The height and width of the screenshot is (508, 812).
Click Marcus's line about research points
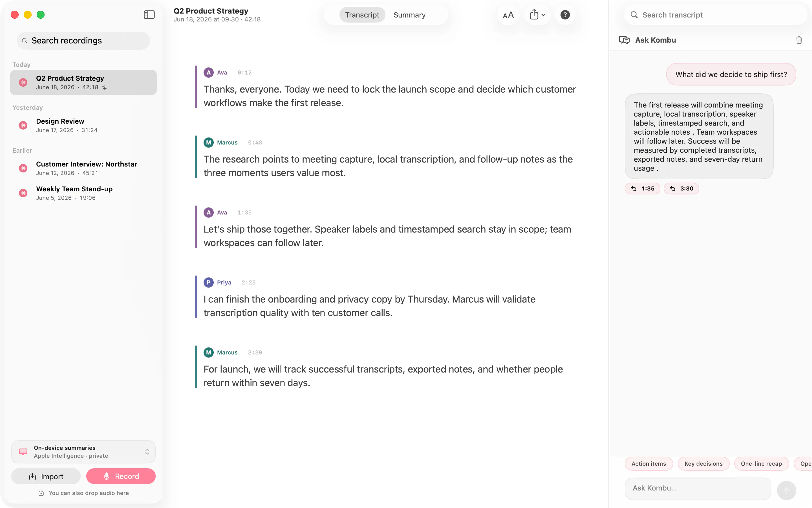tap(388, 166)
